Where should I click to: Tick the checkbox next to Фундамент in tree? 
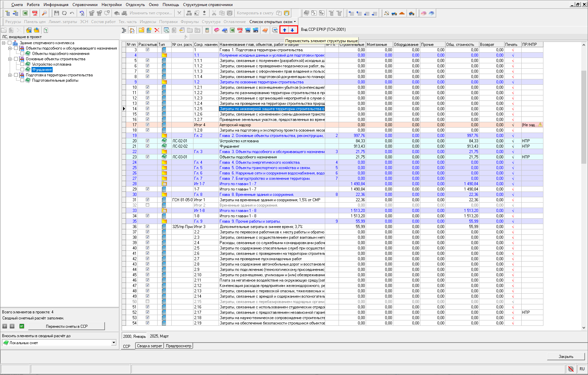(22, 70)
